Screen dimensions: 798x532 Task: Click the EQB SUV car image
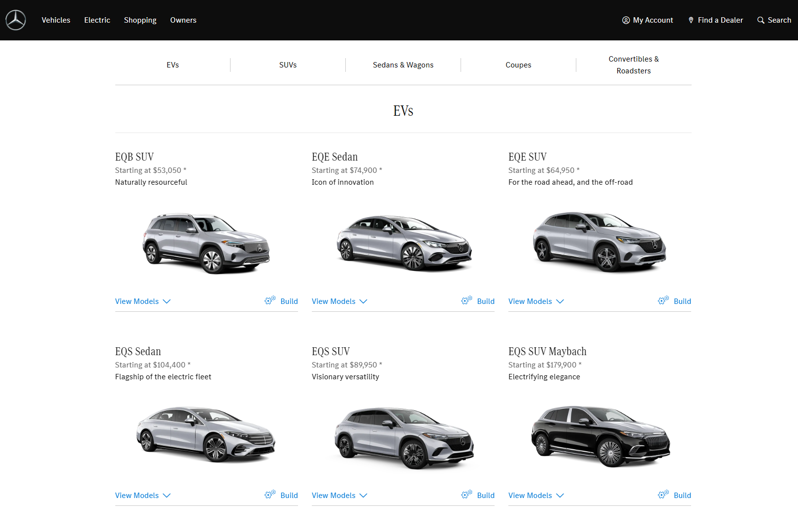coord(206,243)
